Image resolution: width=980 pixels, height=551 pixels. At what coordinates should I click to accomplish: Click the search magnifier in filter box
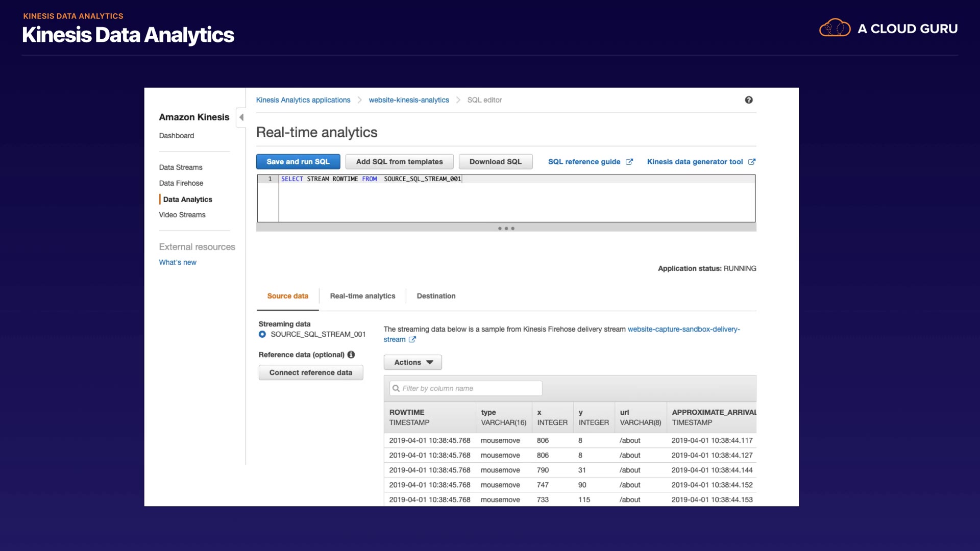click(x=396, y=388)
